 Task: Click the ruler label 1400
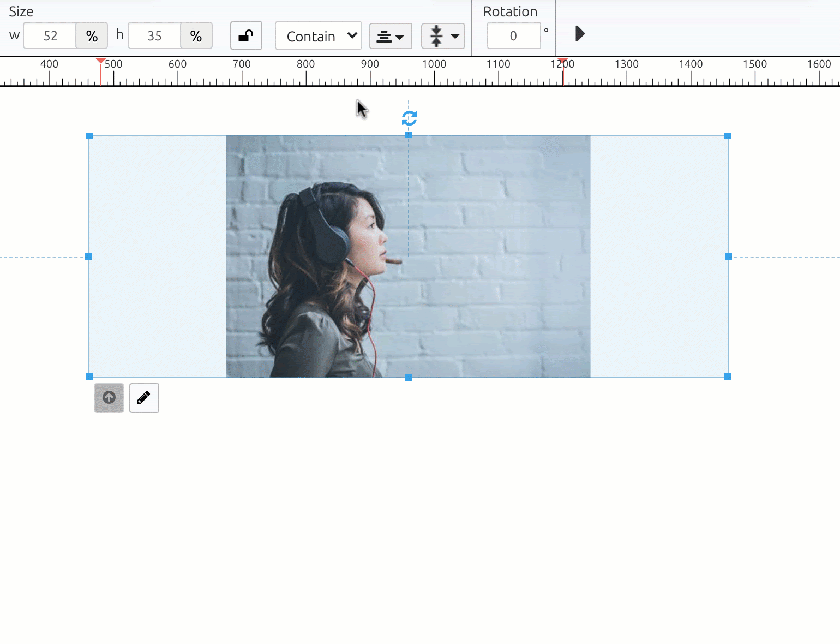[691, 64]
